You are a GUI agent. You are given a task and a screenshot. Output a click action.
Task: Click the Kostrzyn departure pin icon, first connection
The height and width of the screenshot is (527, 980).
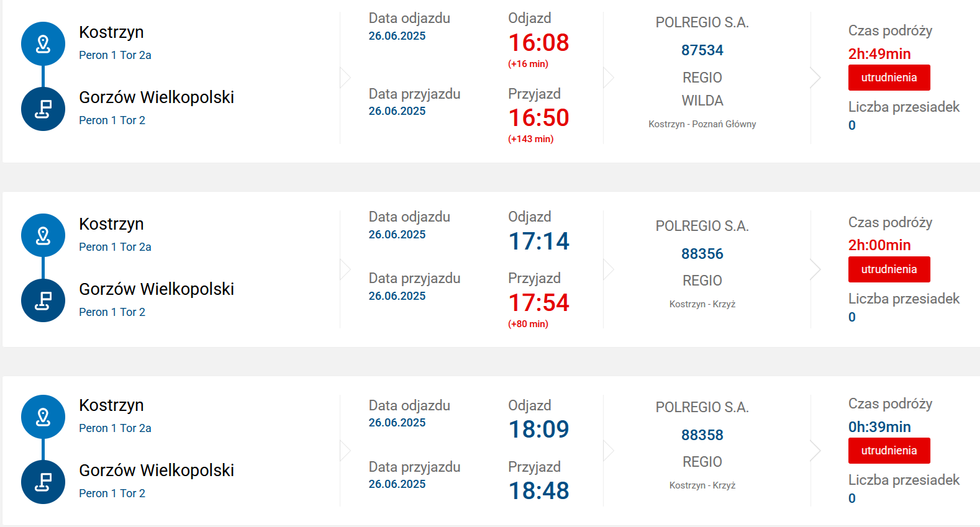coord(43,44)
